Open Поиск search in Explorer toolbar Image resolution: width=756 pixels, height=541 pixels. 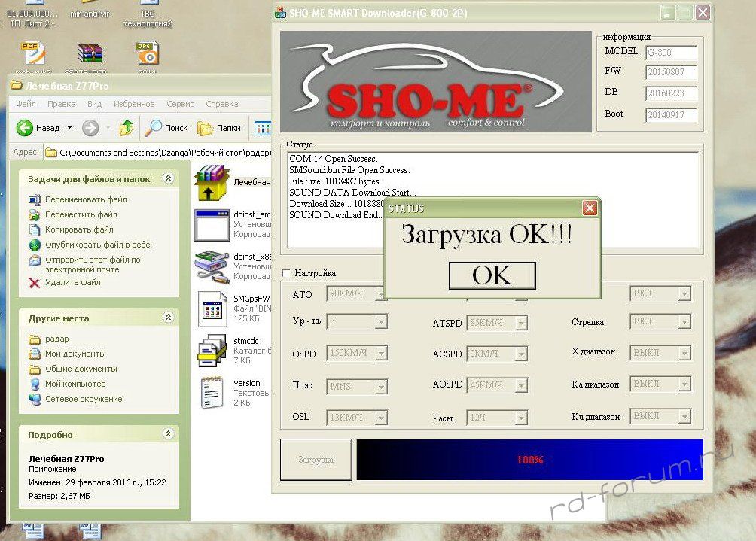coord(166,128)
